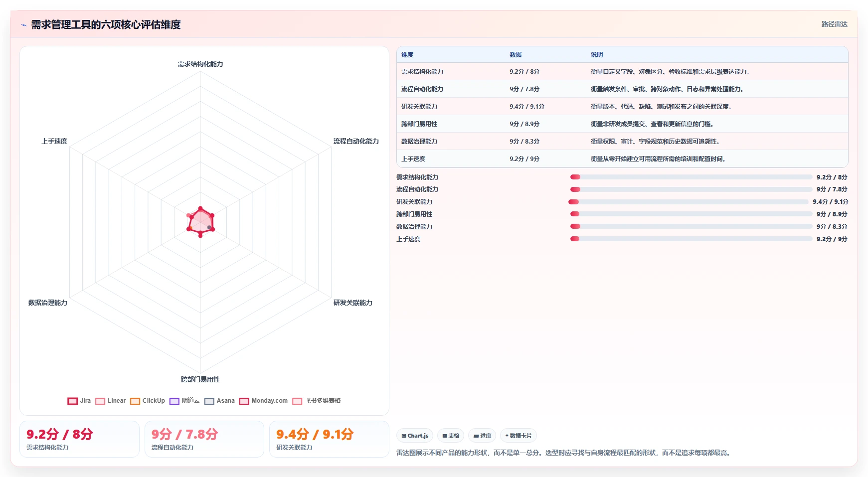Viewport: 868px width, 477px height.
Task: Click the radar axis label 研发关联能力
Action: 353,303
